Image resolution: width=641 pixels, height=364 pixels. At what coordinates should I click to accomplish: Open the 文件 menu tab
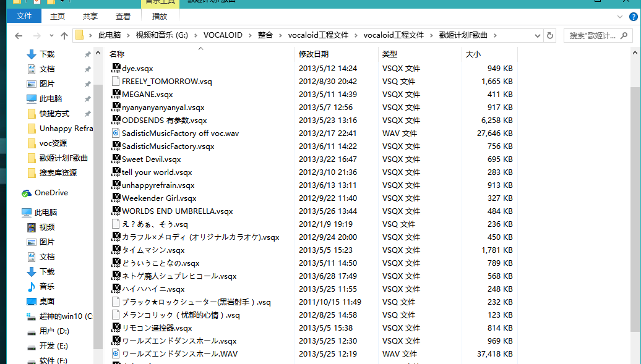click(24, 16)
